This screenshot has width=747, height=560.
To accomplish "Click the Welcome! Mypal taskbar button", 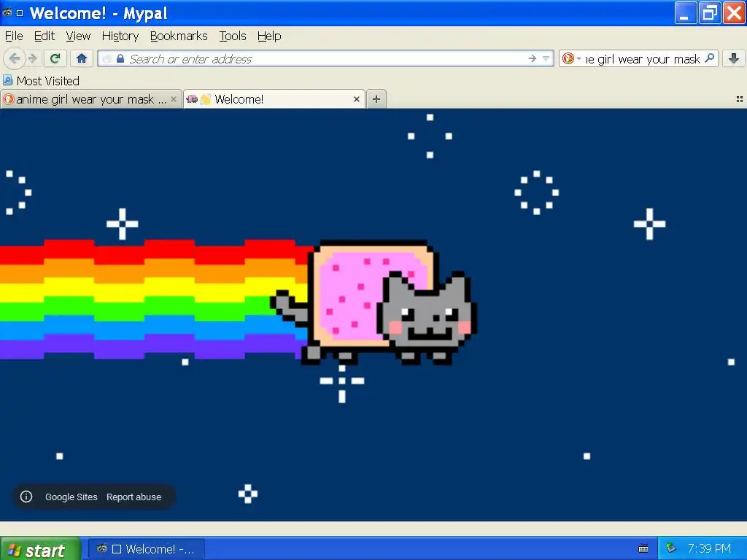I will (x=147, y=549).
